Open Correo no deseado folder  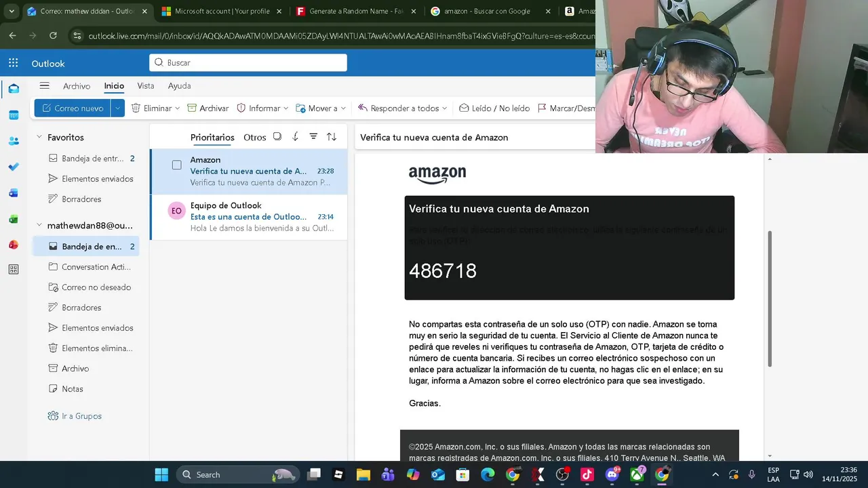coord(86,287)
